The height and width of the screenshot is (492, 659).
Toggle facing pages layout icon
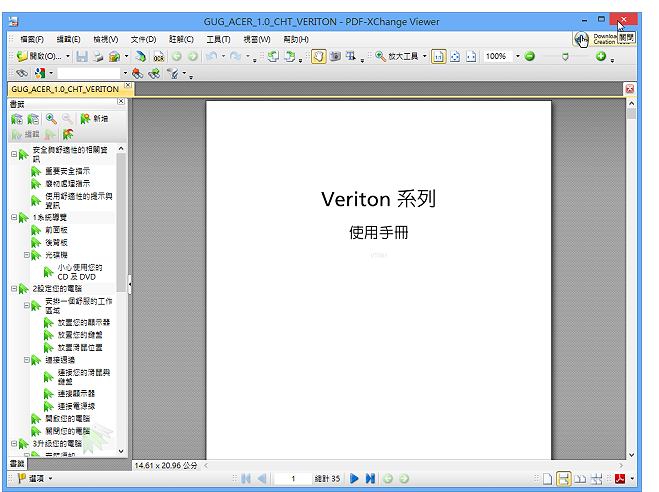tap(580, 479)
